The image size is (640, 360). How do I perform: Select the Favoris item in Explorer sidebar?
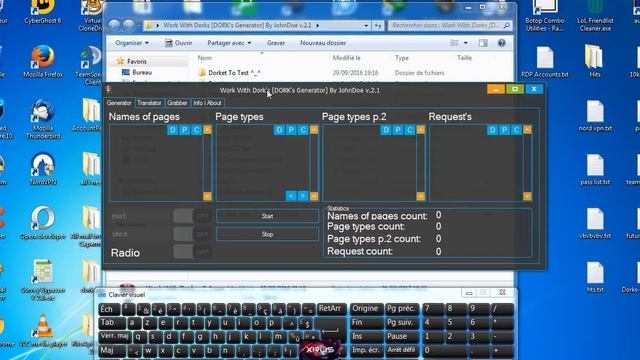click(x=137, y=61)
